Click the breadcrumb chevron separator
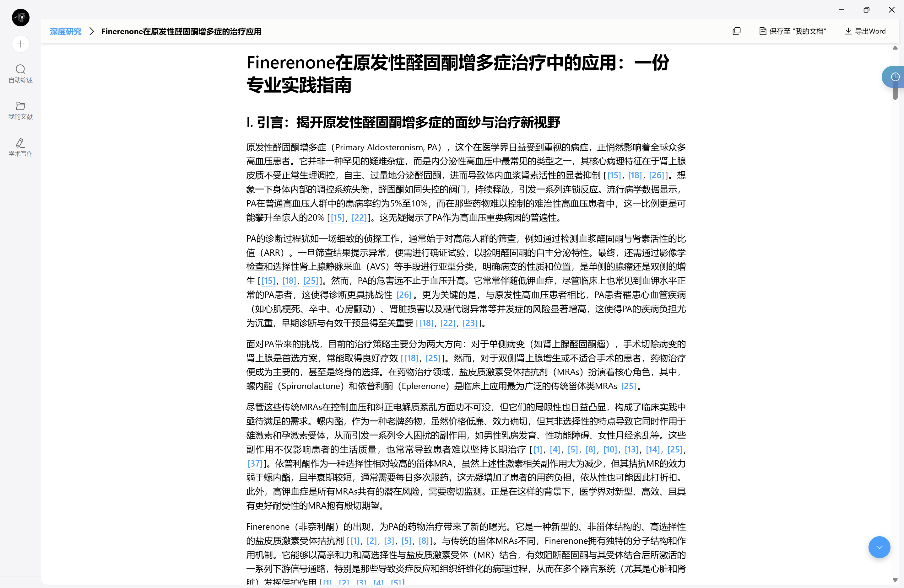Viewport: 904px width, 588px height. (x=92, y=31)
